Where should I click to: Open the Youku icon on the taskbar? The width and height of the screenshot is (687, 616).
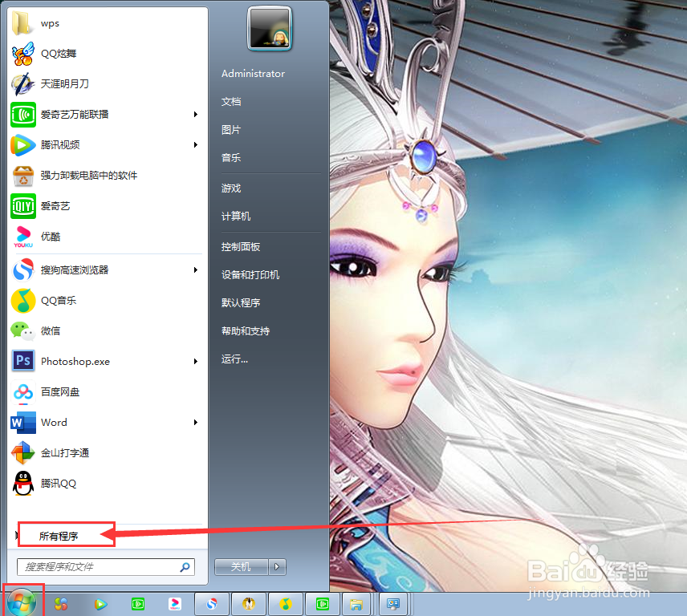tap(175, 604)
